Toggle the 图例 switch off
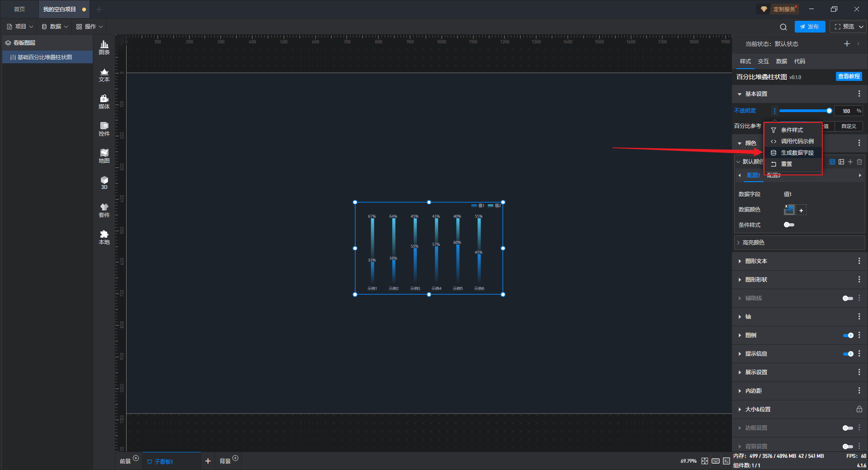868x470 pixels. click(848, 335)
